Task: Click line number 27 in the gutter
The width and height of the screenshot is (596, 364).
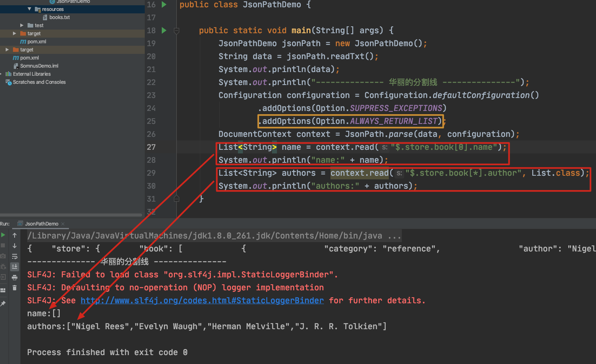Action: pos(151,147)
